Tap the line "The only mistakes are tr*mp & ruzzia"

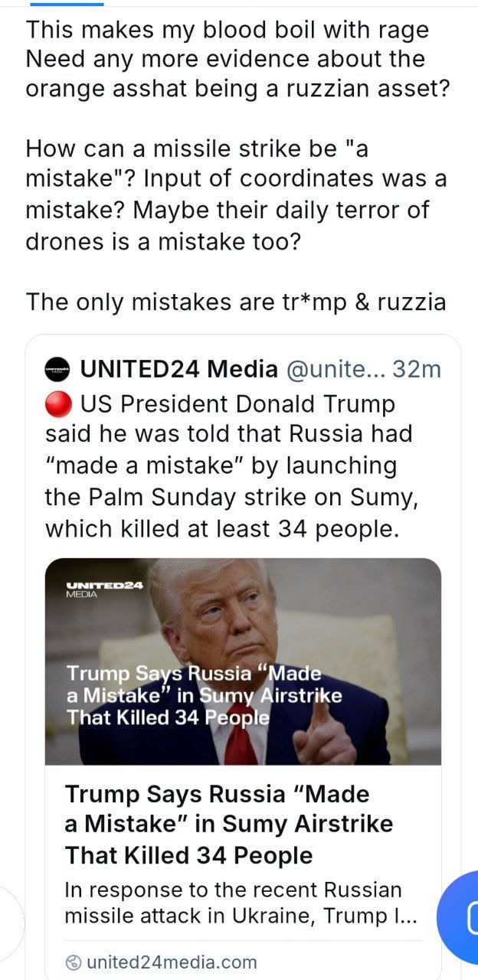click(x=236, y=301)
